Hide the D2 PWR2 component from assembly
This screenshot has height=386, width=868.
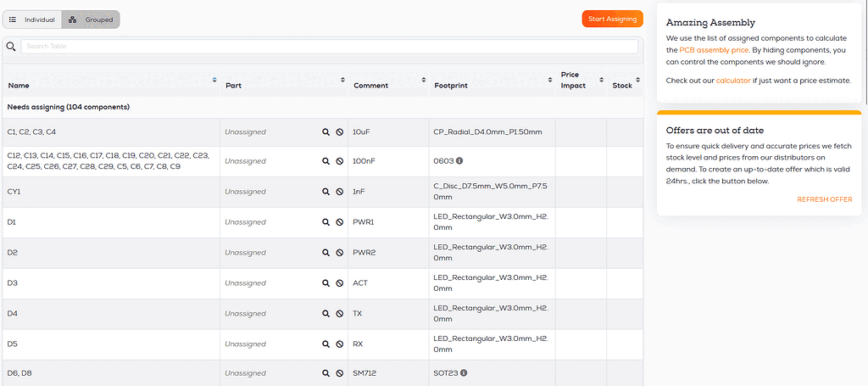pos(339,253)
